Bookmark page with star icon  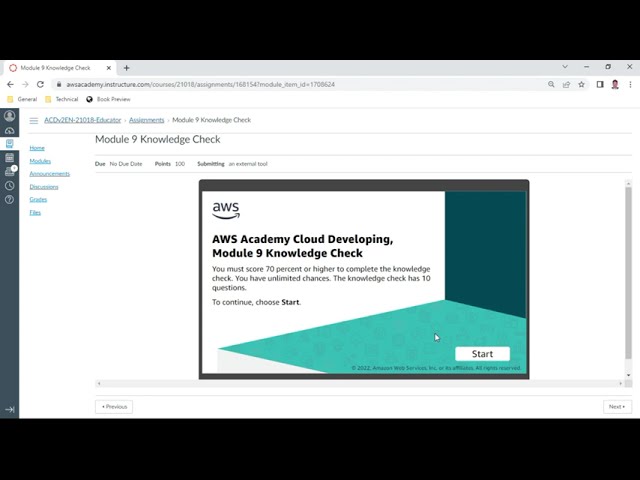click(x=581, y=84)
